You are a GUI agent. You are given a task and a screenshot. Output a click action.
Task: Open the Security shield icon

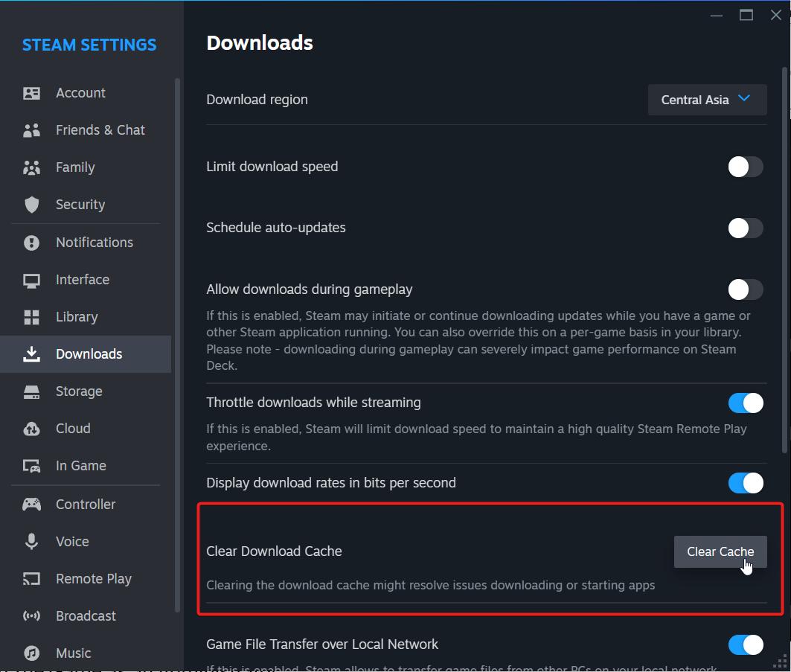click(31, 204)
